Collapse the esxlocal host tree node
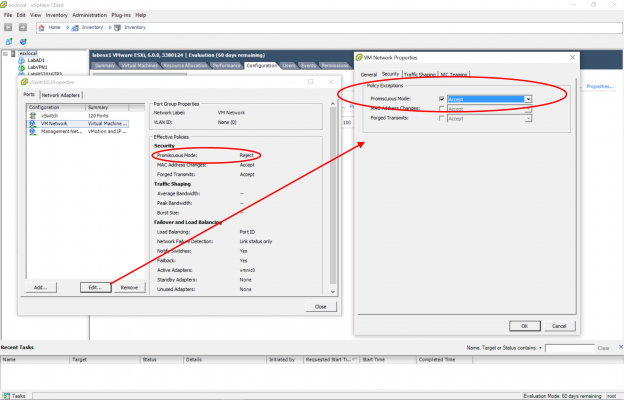624x400 pixels. pos(5,53)
